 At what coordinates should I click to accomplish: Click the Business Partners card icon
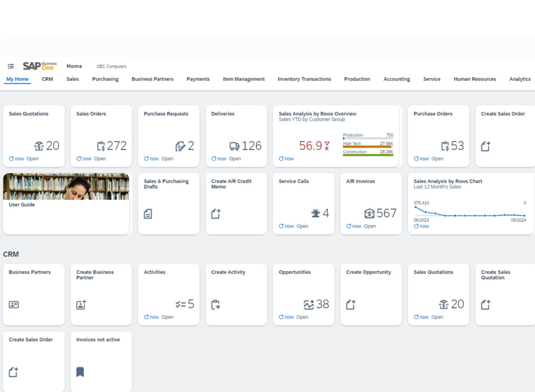[14, 305]
